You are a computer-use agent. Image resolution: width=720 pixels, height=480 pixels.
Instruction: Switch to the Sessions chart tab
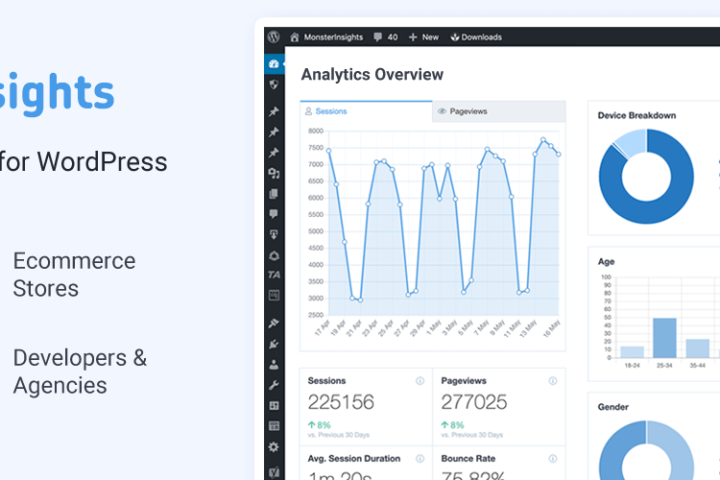pyautogui.click(x=366, y=111)
